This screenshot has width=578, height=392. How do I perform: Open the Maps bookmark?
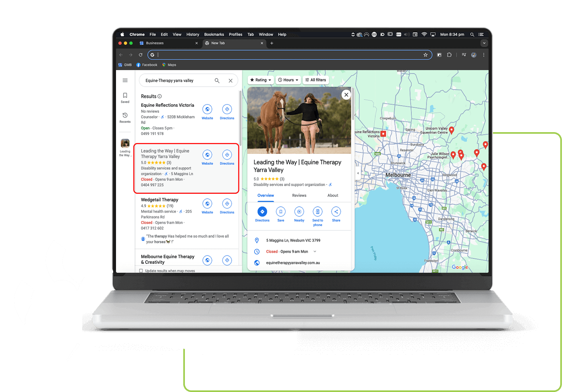169,65
